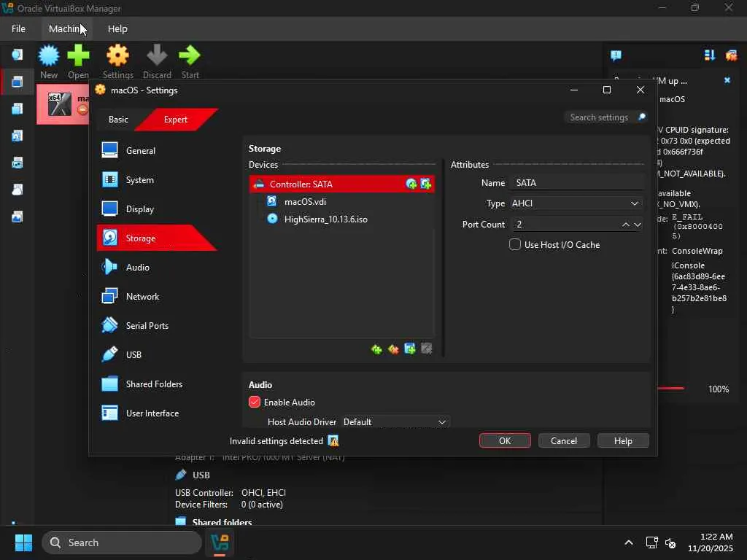The width and height of the screenshot is (747, 560).
Task: Toggle Use Host I/O Cache checkbox
Action: tap(514, 244)
